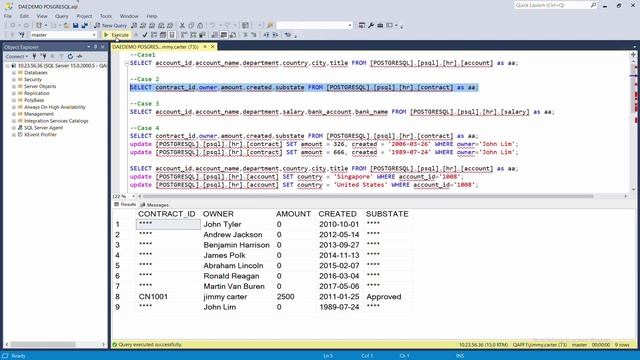
Task: Click the Open File folder icon
Action: click(66, 25)
